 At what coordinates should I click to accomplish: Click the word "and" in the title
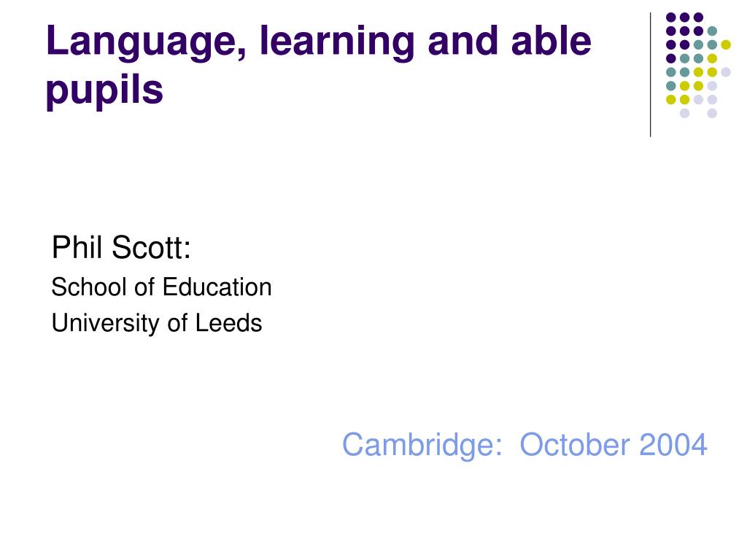click(x=463, y=42)
